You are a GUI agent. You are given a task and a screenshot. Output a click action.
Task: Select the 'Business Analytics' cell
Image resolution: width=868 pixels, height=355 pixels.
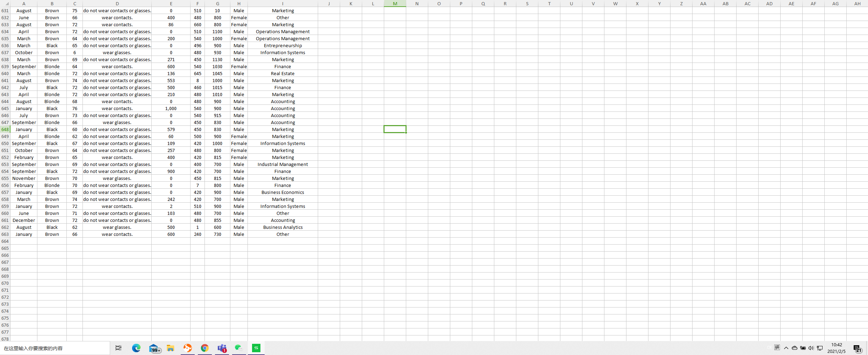[283, 227]
